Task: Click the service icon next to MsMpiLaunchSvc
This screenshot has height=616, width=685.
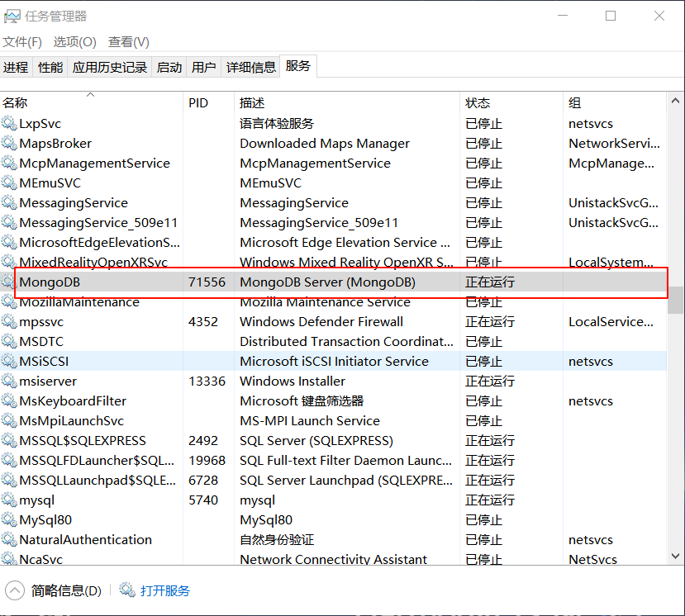Action: (x=9, y=420)
